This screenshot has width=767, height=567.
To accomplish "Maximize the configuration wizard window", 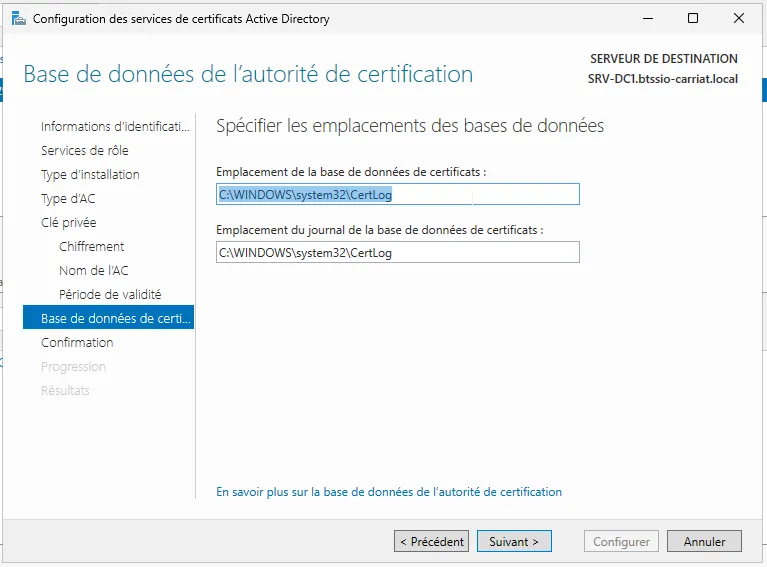I will click(693, 18).
